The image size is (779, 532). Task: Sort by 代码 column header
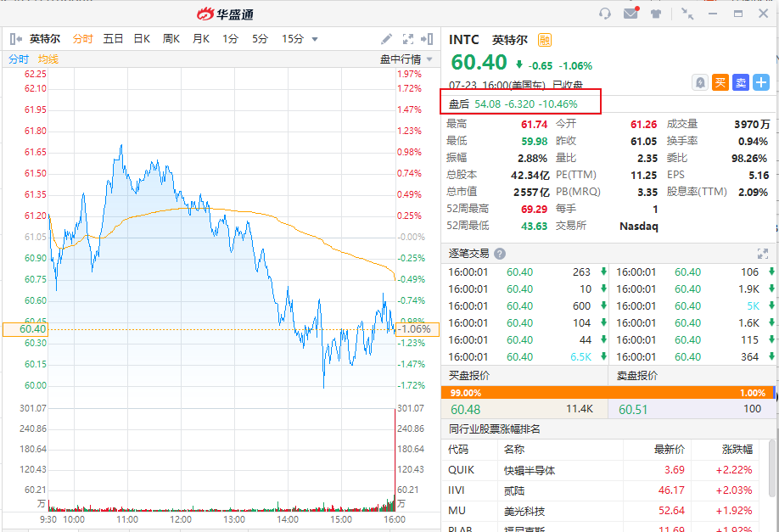(458, 450)
